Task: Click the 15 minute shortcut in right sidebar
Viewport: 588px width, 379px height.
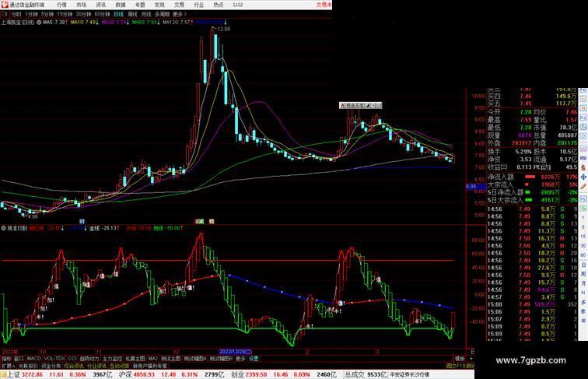Action: click(x=583, y=237)
